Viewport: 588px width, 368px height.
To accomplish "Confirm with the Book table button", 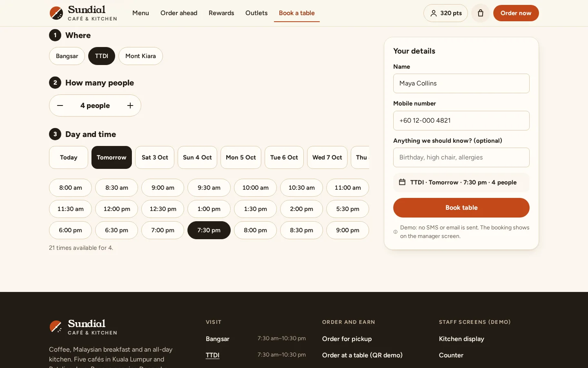I will point(461,208).
